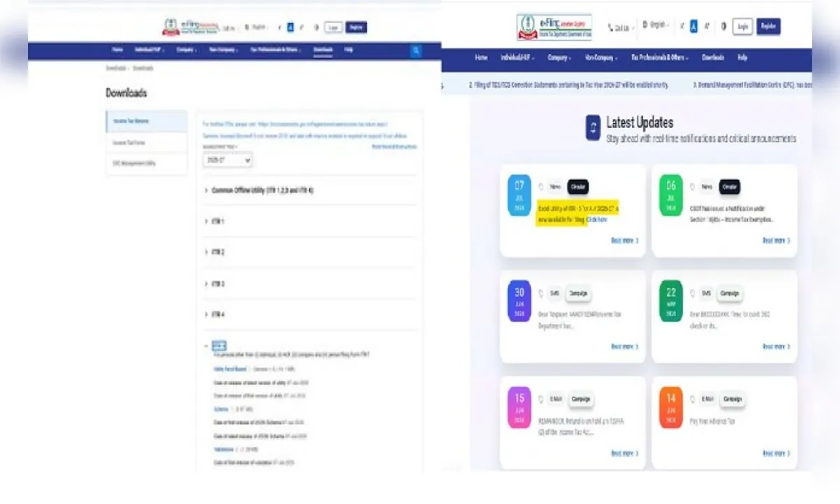Select default font size A on Latest Updates page
The image size is (840, 504).
click(x=694, y=27)
